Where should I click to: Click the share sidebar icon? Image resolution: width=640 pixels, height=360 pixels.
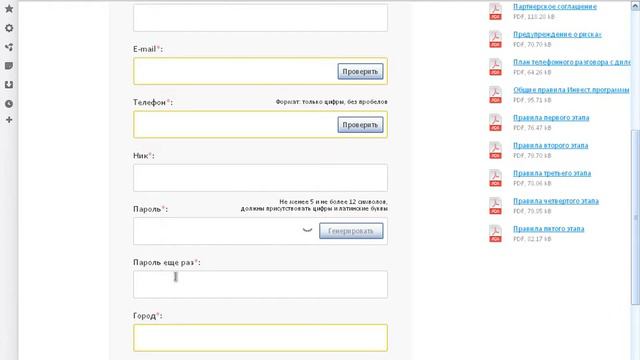pos(9,47)
